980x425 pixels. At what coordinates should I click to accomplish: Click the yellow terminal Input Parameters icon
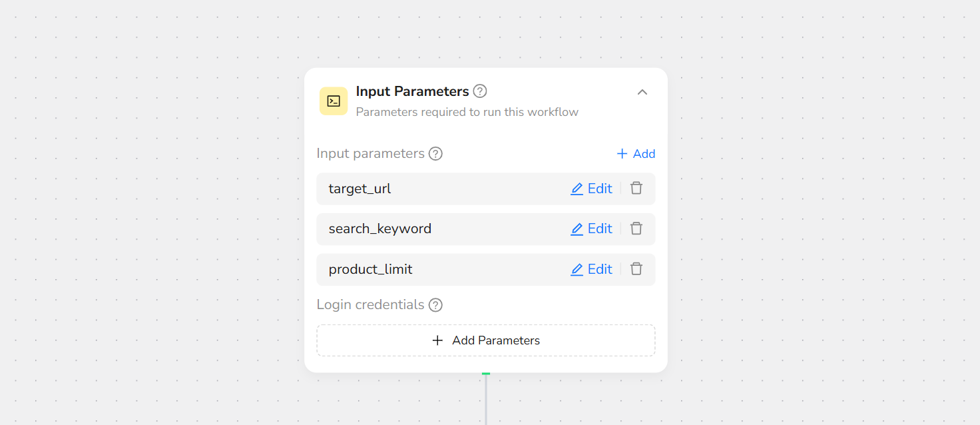pyautogui.click(x=334, y=101)
